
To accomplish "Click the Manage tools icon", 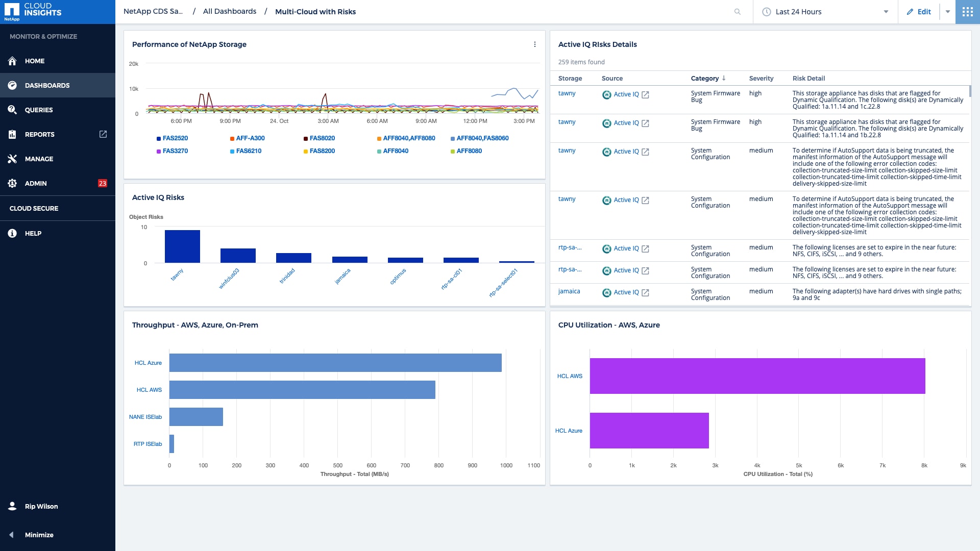I will [x=12, y=159].
